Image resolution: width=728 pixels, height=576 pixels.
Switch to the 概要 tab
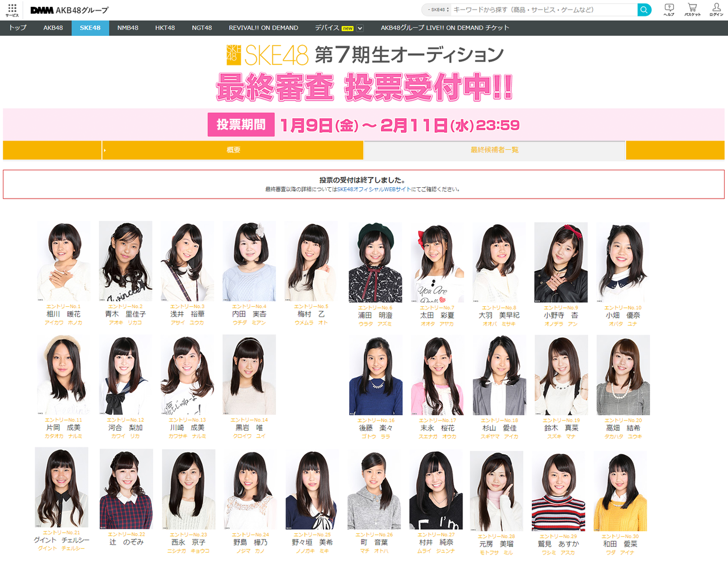pyautogui.click(x=233, y=150)
